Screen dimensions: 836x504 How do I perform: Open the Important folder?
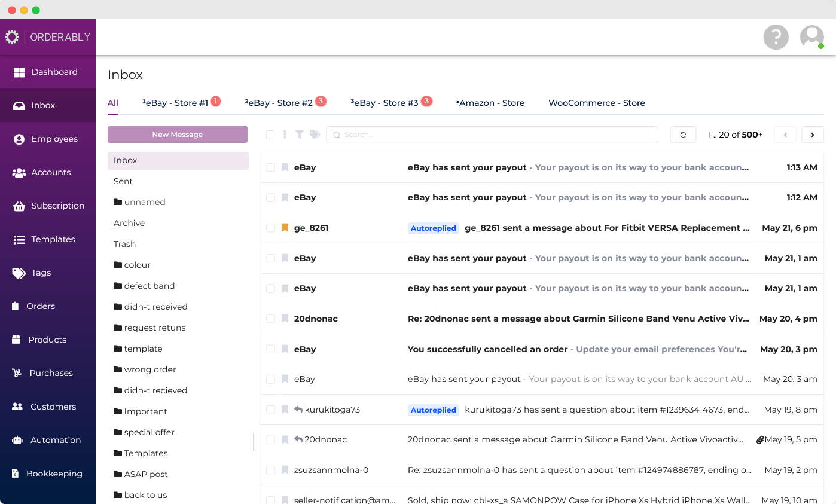click(x=178, y=411)
